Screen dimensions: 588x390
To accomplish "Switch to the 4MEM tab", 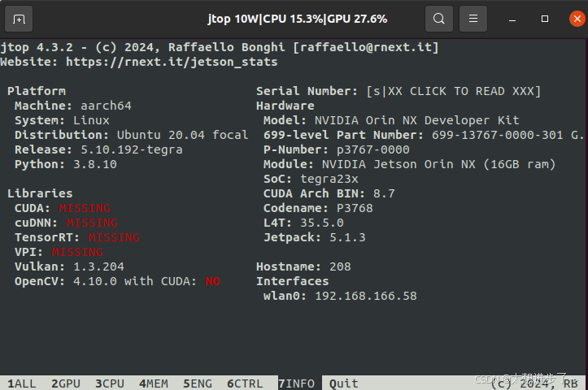I will pyautogui.click(x=154, y=383).
